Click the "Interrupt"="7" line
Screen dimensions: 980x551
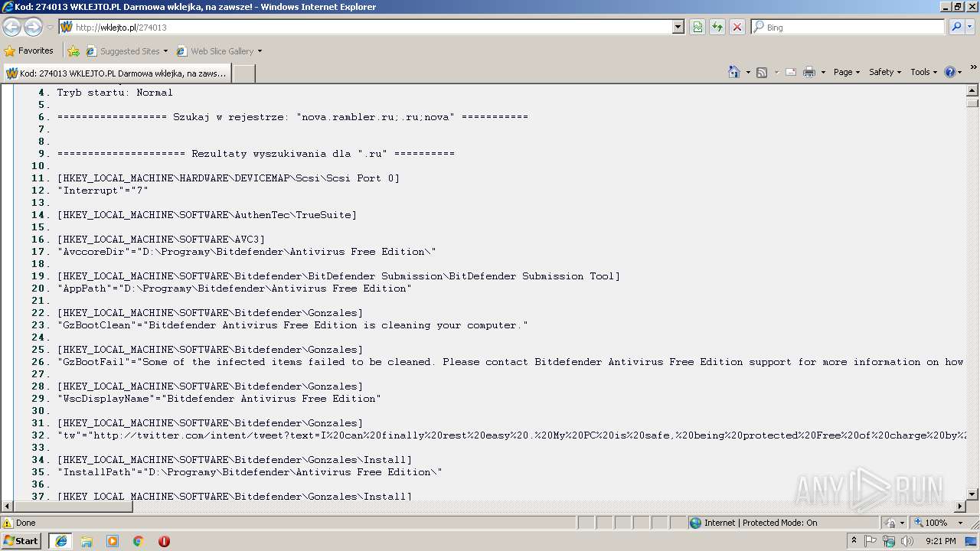(103, 191)
